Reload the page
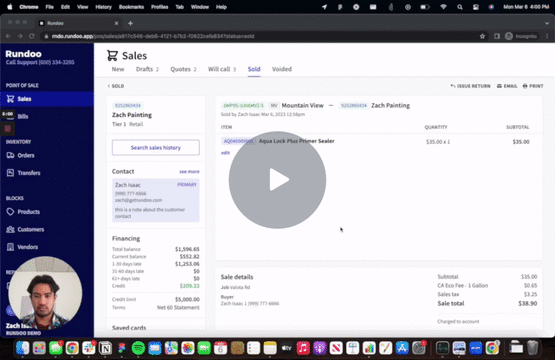The width and height of the screenshot is (555, 360). pyautogui.click(x=32, y=36)
